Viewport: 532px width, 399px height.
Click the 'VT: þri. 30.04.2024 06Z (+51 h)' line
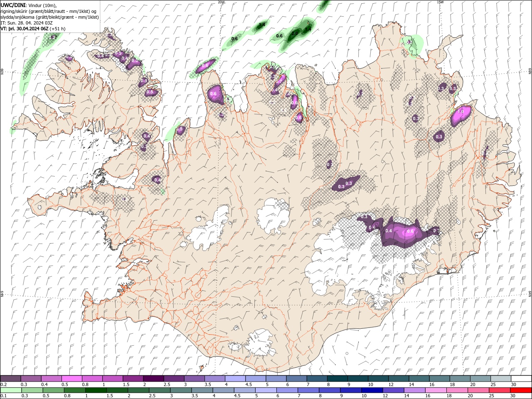click(33, 29)
